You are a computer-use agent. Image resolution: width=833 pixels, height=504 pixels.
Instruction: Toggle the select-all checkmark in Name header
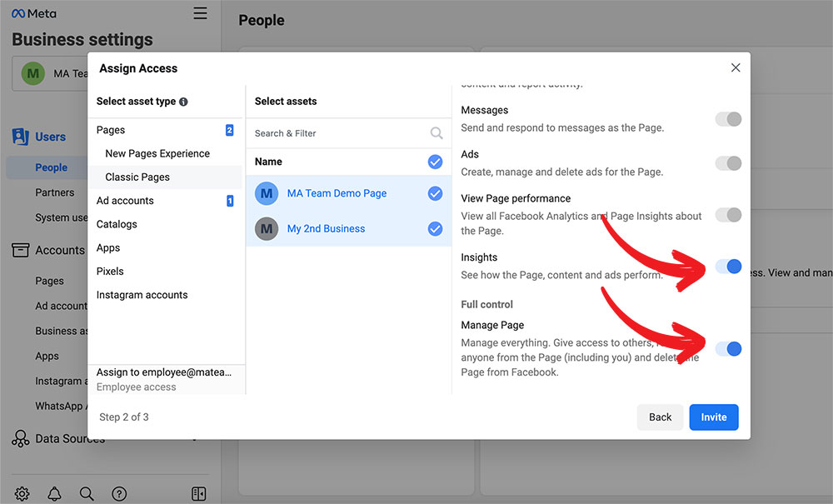[x=435, y=162]
